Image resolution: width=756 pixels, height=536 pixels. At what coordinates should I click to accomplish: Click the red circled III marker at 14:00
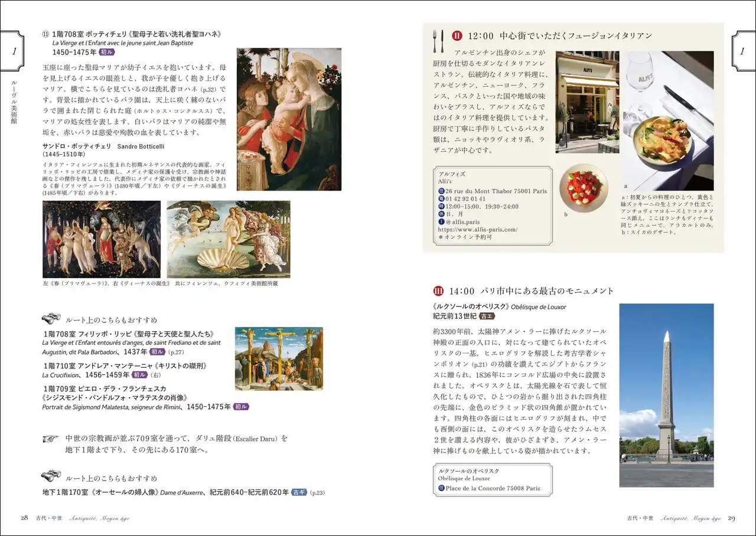tap(438, 291)
